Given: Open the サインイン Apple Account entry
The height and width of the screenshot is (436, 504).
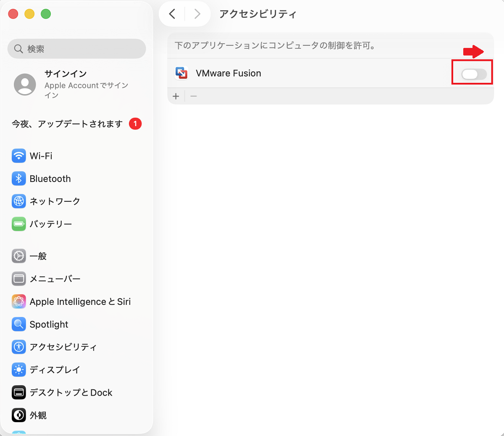Looking at the screenshot, I should [78, 84].
